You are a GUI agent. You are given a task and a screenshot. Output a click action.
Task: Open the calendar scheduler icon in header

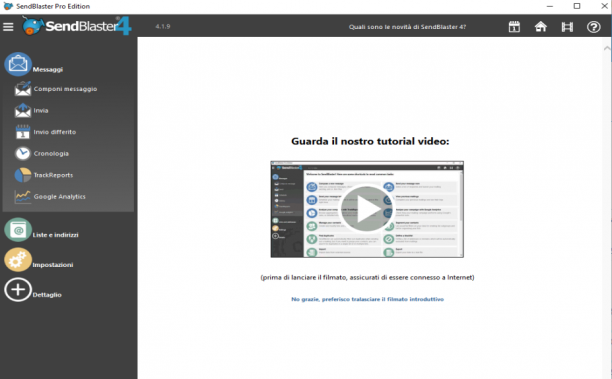pyautogui.click(x=514, y=27)
